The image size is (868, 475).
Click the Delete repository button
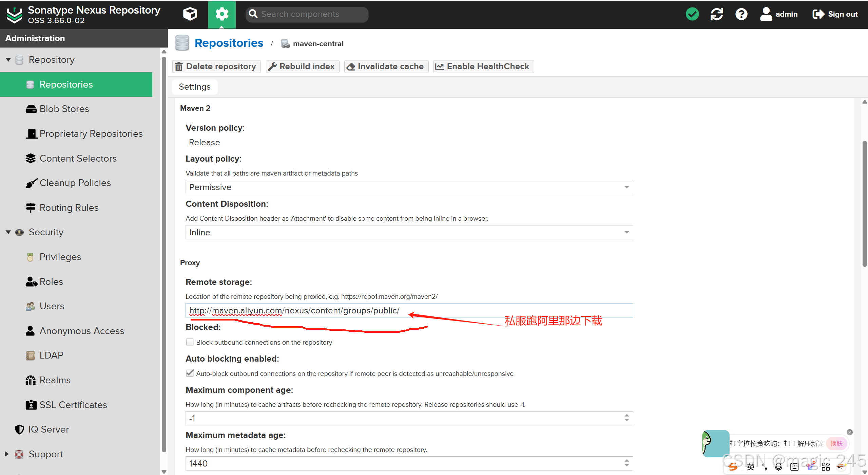click(216, 67)
